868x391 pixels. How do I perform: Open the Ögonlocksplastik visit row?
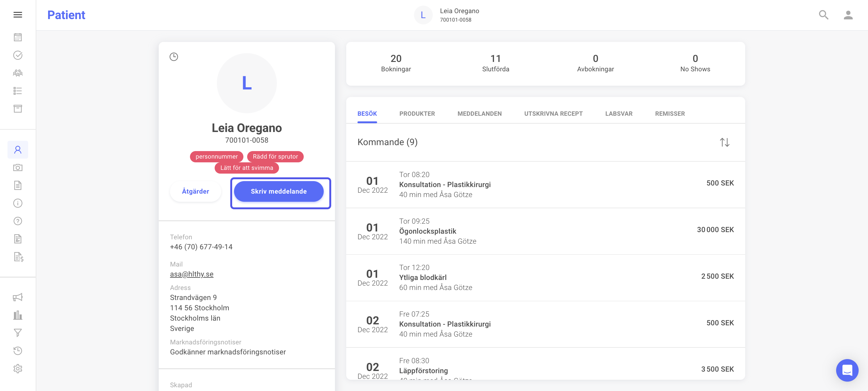click(546, 231)
